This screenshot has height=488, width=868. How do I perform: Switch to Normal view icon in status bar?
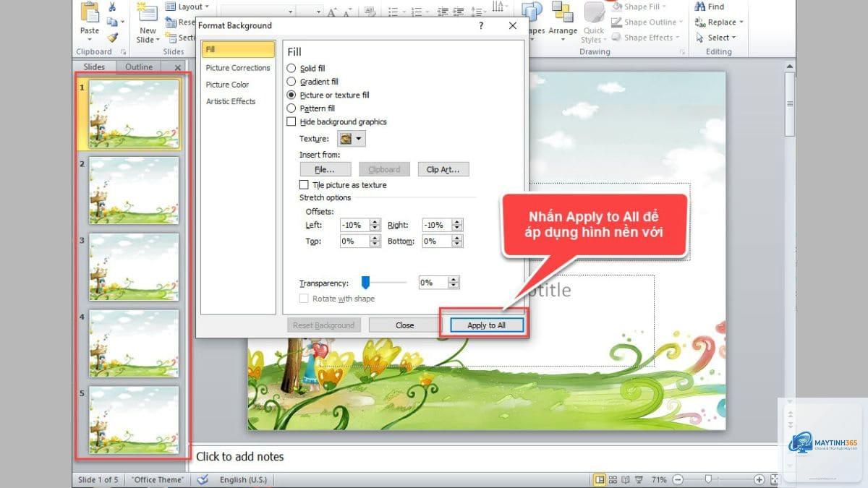pyautogui.click(x=600, y=479)
